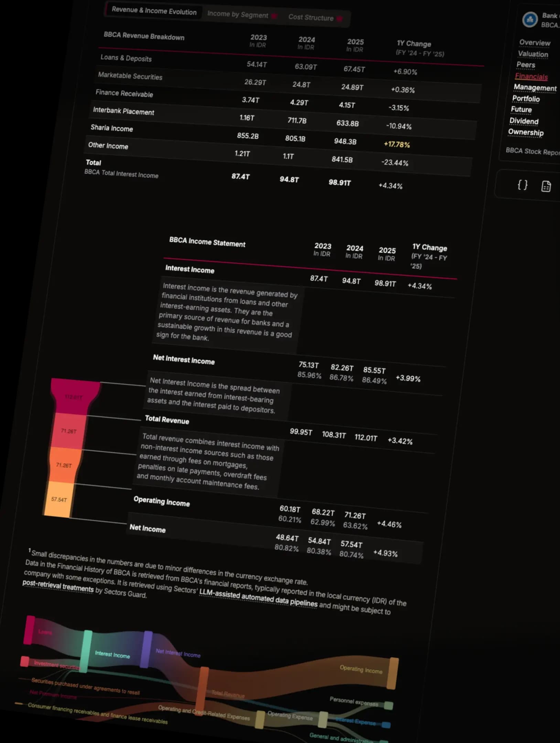
Task: Click the Other Income row label
Action: click(108, 146)
